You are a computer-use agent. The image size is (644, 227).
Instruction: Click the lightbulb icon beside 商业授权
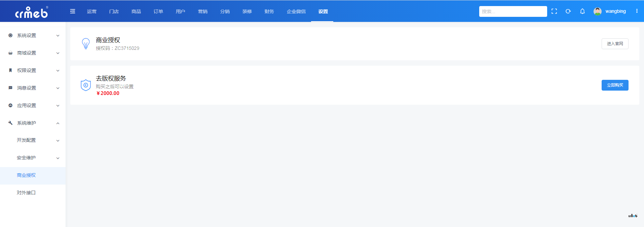click(86, 43)
